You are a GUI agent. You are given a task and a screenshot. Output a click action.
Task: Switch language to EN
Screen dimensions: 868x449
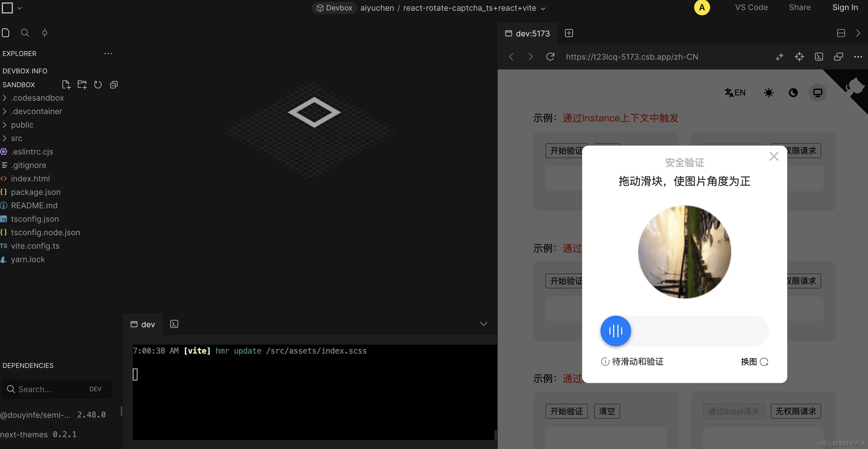tap(735, 93)
